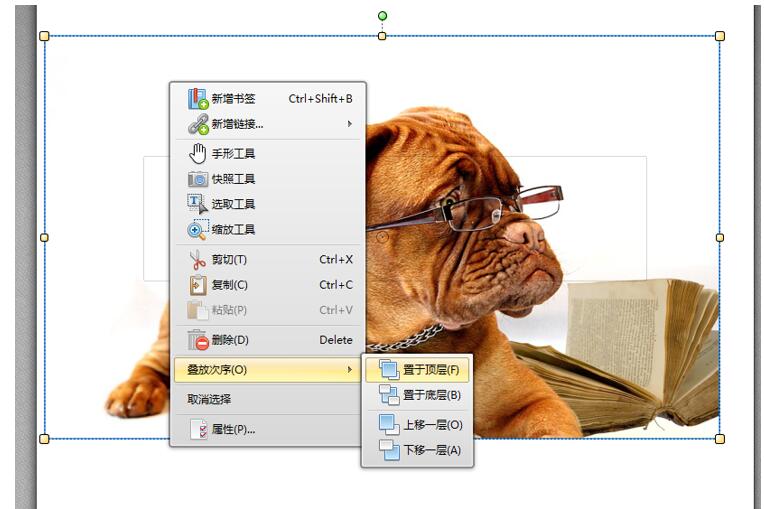Screen dimensions: 764x509
Task: Click 取消选择 to deselect
Action: coord(267,399)
